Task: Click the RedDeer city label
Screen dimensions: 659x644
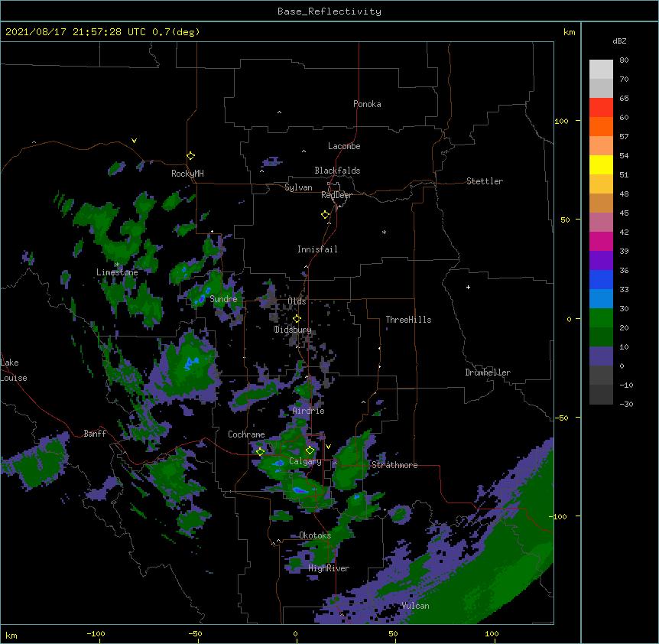Action: [336, 195]
